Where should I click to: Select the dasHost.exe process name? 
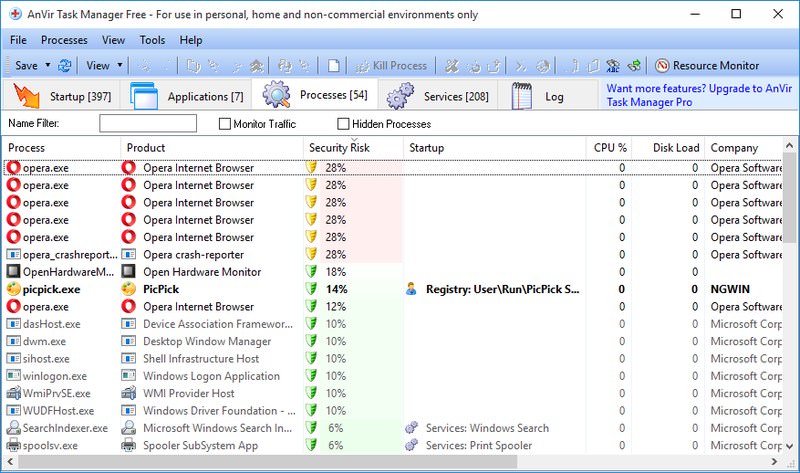[x=52, y=324]
